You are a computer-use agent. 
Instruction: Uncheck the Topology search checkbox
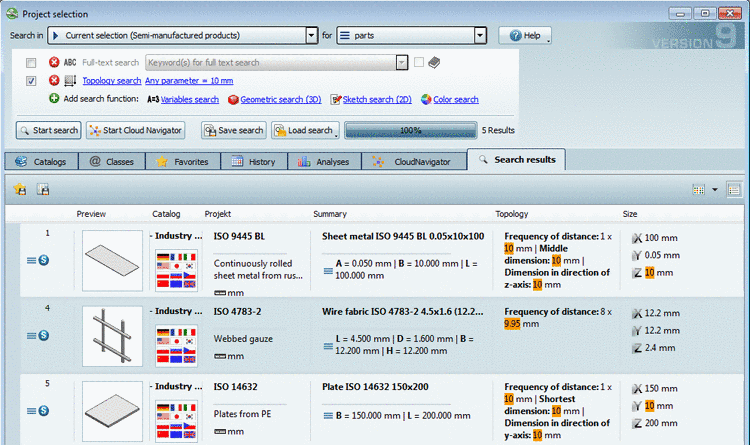[31, 81]
